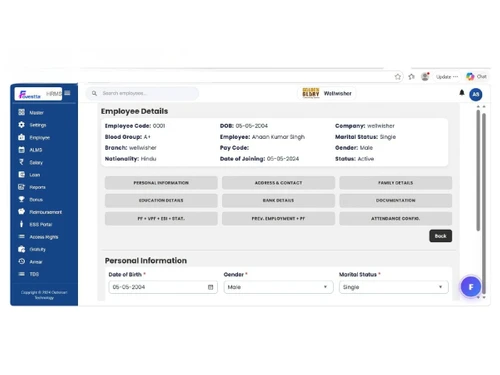Click the Employee Code value 0001
The image size is (500, 375).
(159, 126)
